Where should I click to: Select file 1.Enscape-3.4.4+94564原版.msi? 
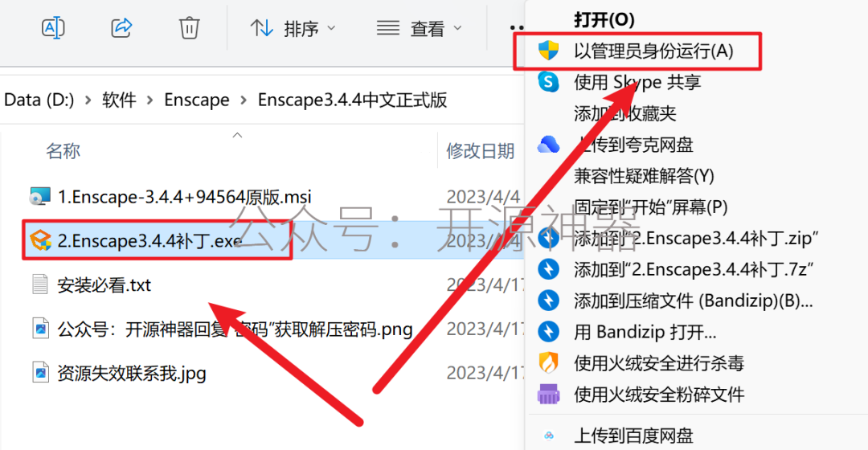coord(184,197)
